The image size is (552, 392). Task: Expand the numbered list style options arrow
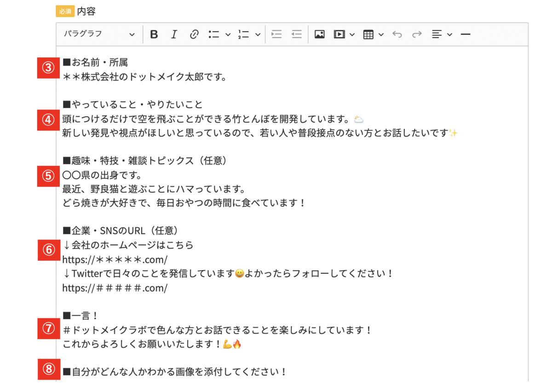click(x=258, y=34)
